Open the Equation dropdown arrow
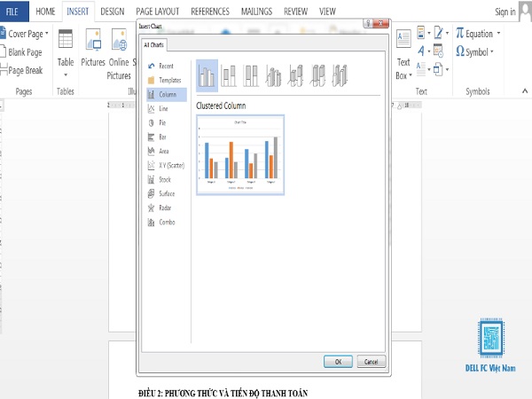The height and width of the screenshot is (399, 532). (x=498, y=34)
